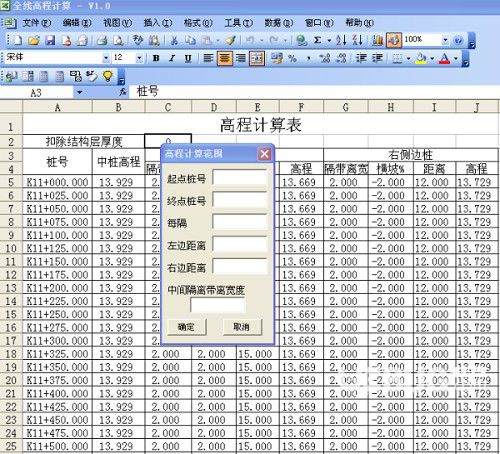
Task: Open the zoom percentage dropdown
Action: coord(445,40)
